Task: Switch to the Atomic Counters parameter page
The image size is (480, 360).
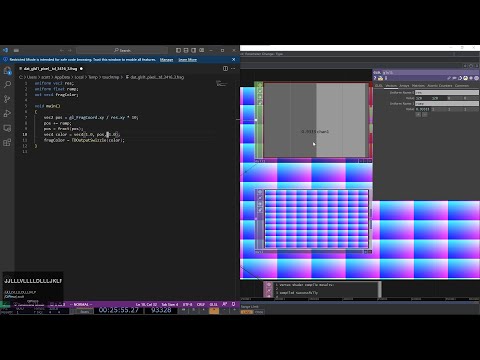Action: coord(440,86)
